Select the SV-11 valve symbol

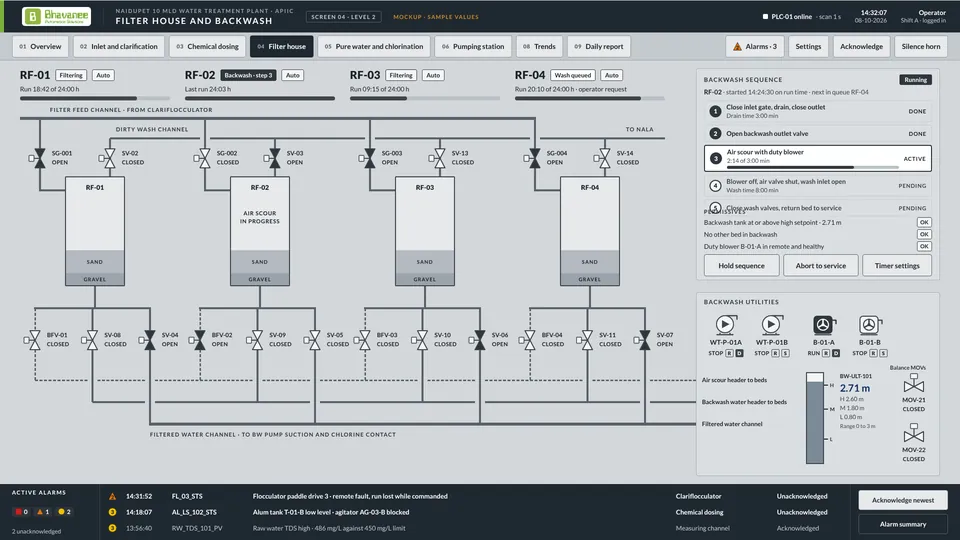pos(587,340)
